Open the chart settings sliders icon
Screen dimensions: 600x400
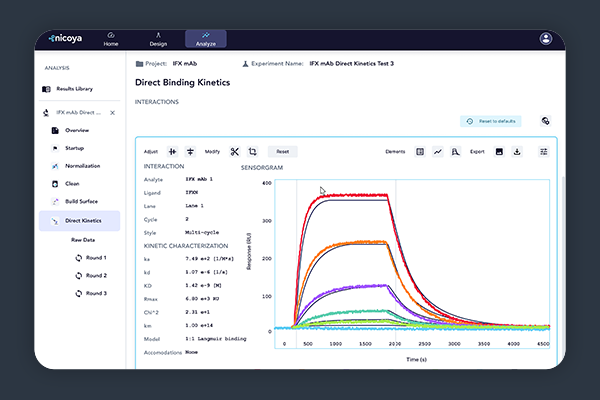click(544, 152)
